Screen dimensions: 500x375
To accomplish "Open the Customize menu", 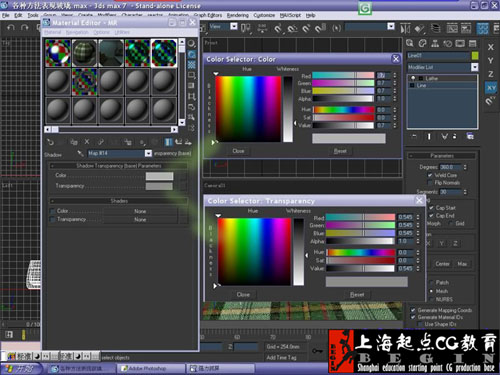I will 264,15.
